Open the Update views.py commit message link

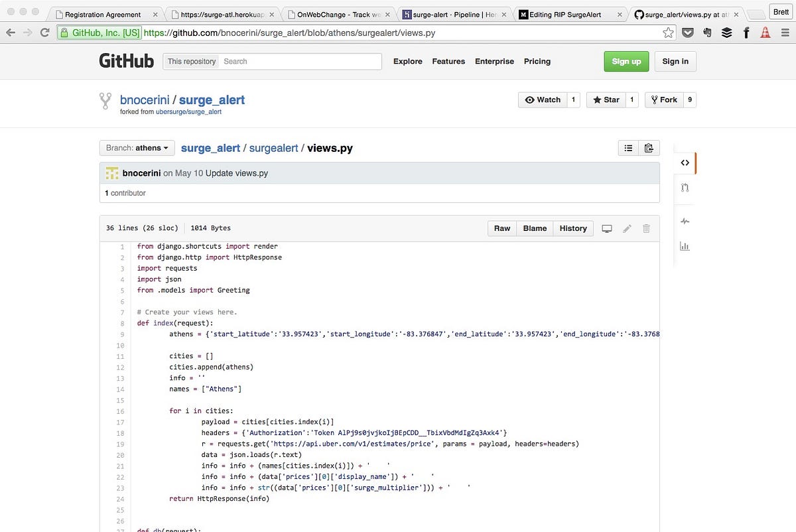click(237, 173)
